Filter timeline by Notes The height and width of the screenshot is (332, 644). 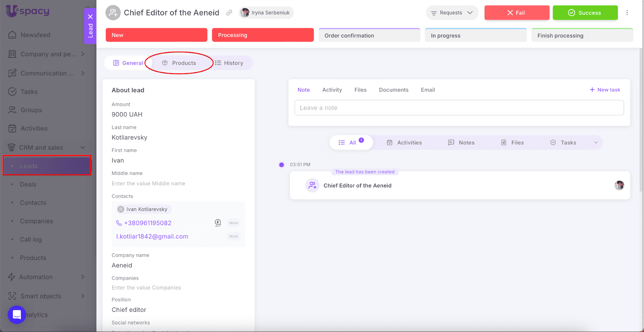pos(461,143)
